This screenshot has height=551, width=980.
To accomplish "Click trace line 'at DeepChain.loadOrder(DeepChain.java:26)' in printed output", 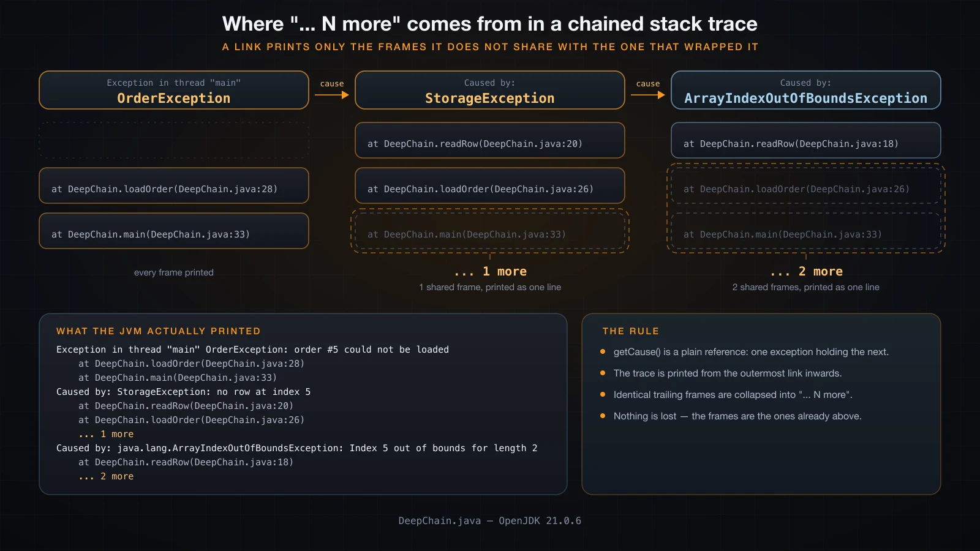I will 191,420.
